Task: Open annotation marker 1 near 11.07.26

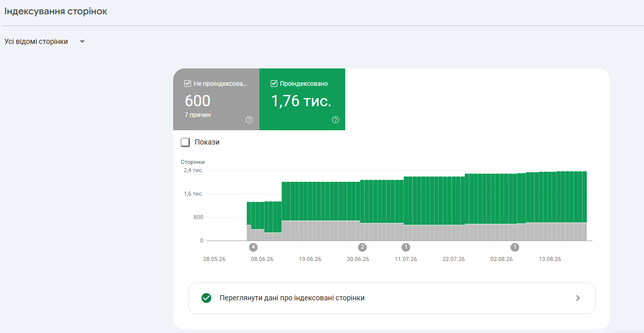Action: (406, 247)
